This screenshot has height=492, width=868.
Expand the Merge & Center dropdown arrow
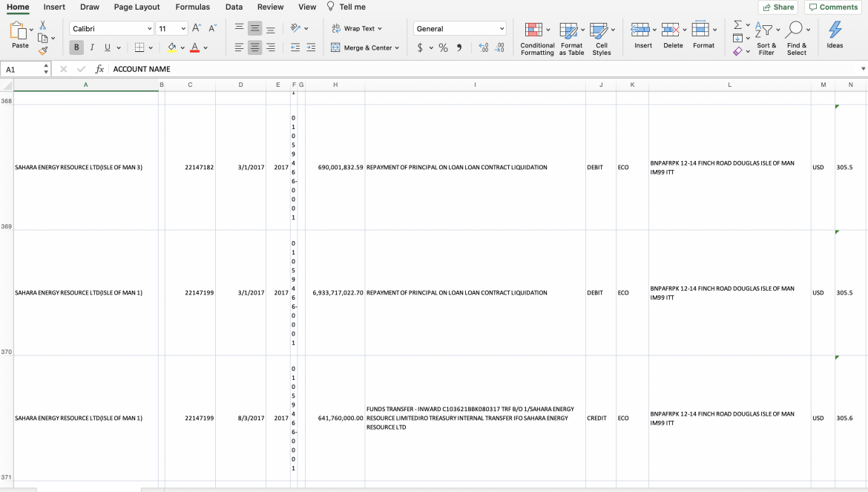pyautogui.click(x=397, y=48)
